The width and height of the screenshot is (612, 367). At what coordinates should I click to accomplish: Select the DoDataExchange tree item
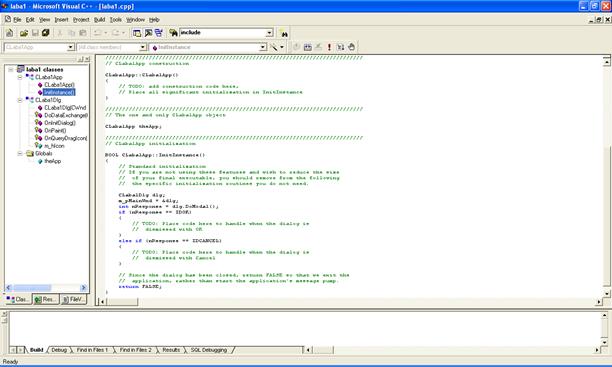point(66,116)
